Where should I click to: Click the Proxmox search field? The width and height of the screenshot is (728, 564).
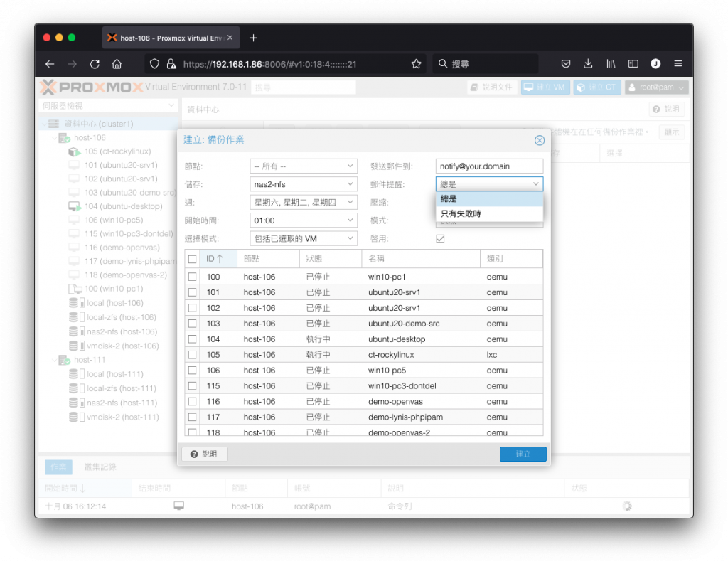click(304, 87)
